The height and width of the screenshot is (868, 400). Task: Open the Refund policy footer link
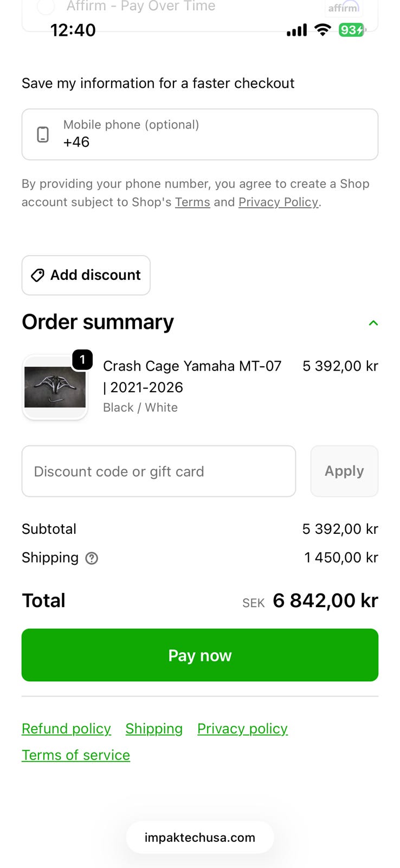[66, 729]
